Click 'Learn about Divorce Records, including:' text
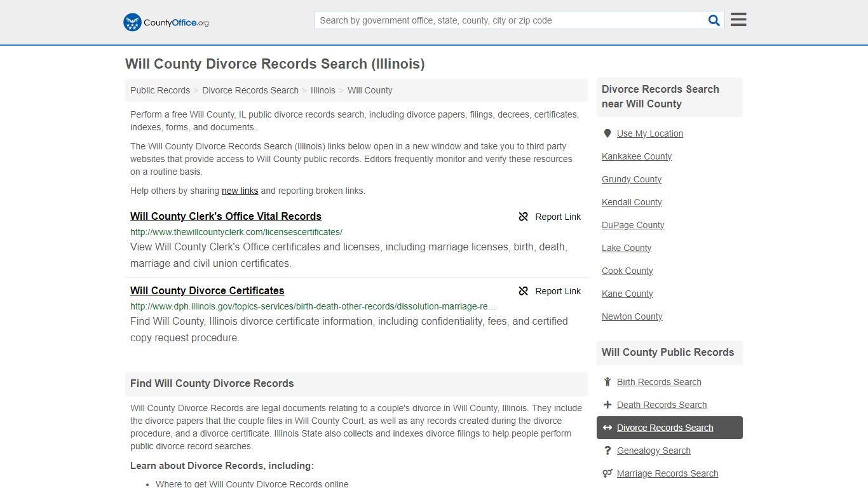This screenshot has height=488, width=868. 222,466
